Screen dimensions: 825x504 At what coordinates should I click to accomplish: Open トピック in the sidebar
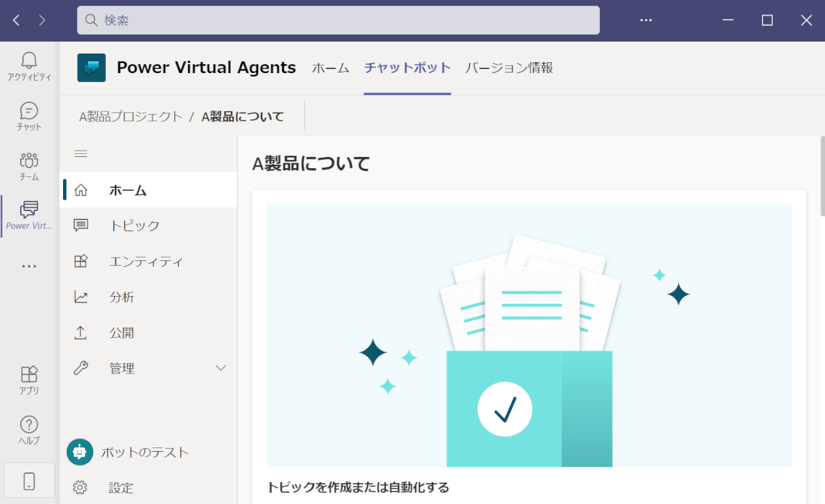click(x=149, y=226)
